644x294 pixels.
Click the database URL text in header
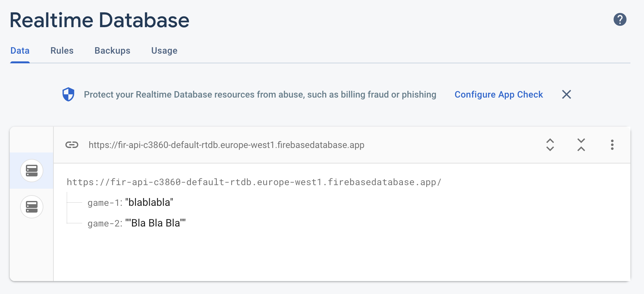point(227,145)
